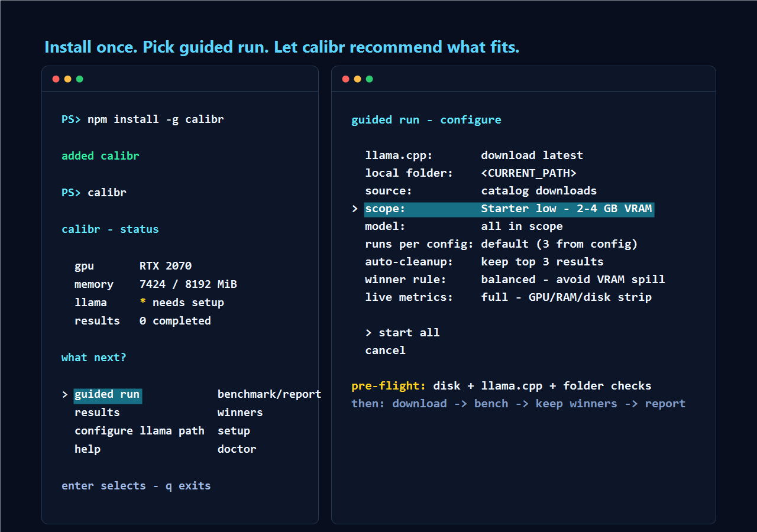Click green maximize dot in left terminal
The height and width of the screenshot is (532, 757).
point(80,79)
